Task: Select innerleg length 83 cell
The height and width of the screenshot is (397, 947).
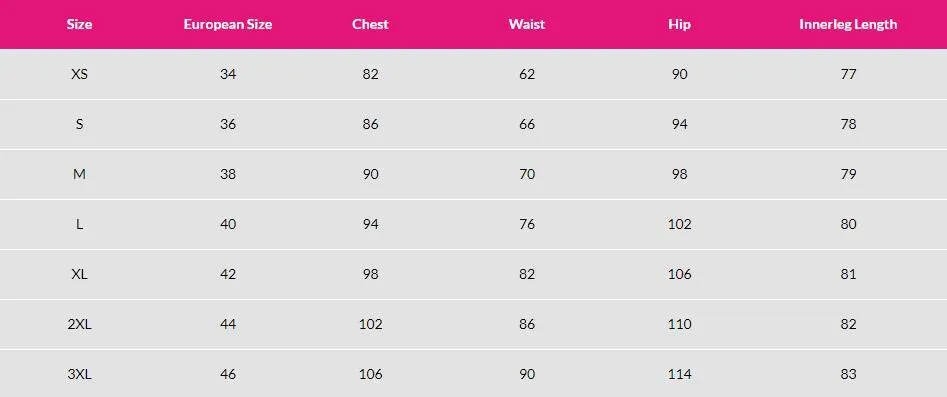Action: coord(848,374)
